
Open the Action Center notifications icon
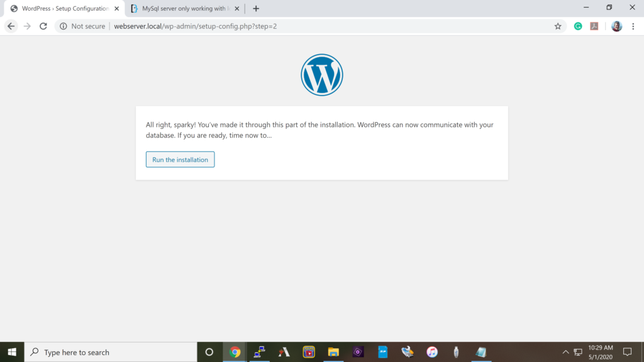627,352
